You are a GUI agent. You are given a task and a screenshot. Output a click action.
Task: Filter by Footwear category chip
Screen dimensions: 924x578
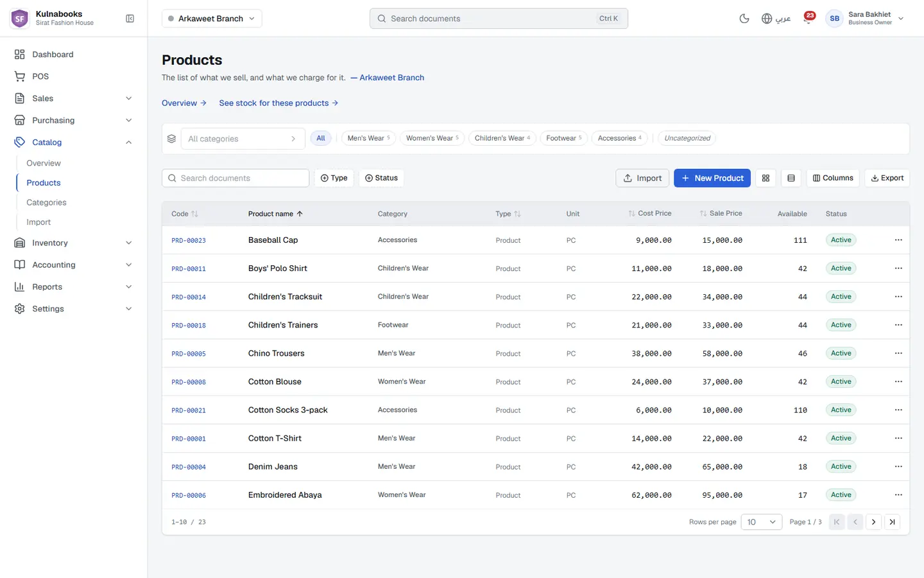pyautogui.click(x=564, y=138)
